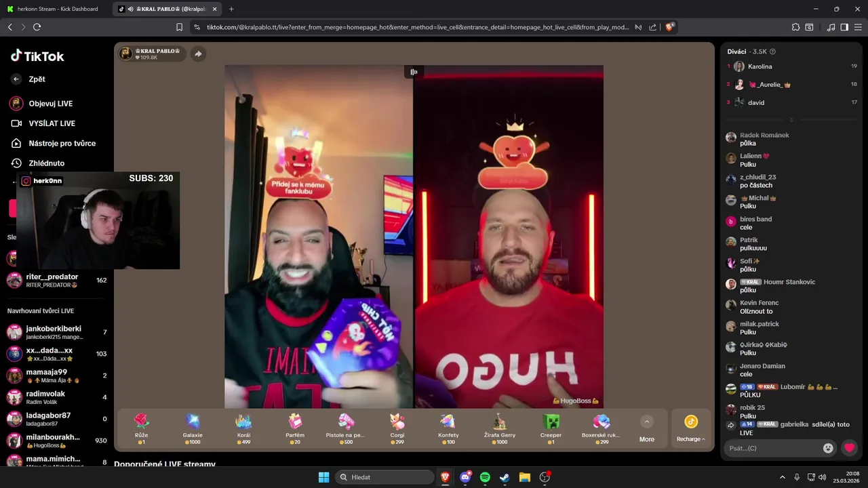Click Lubomír's chat message PŮLKU
Image resolution: width=868 pixels, height=488 pixels.
click(781, 390)
